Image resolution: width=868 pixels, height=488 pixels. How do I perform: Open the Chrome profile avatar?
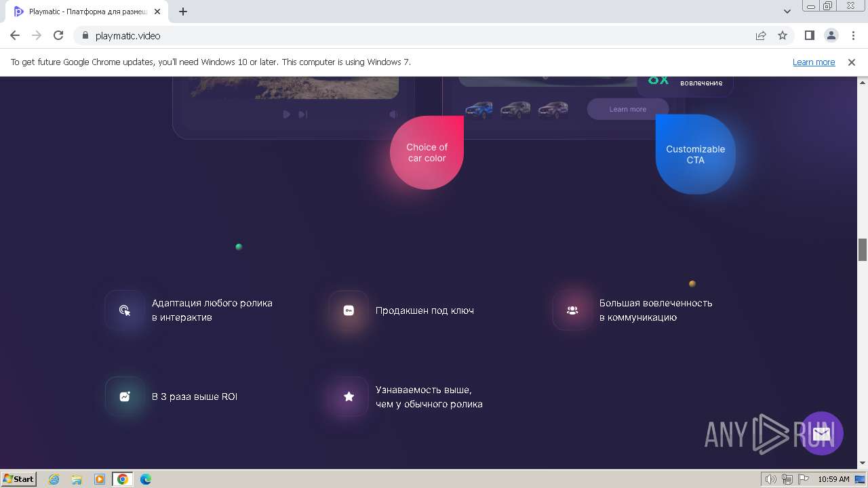(x=831, y=35)
